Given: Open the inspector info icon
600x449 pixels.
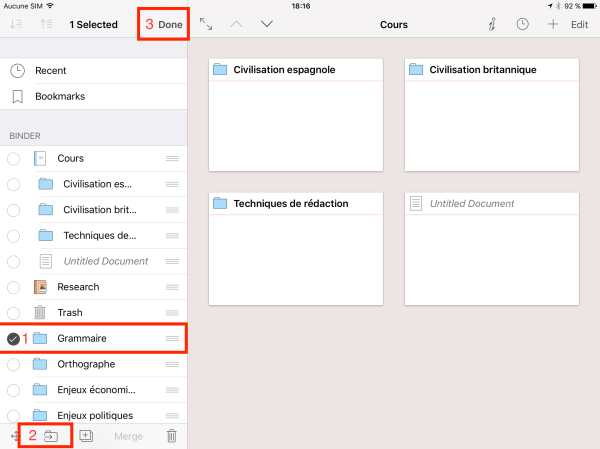Looking at the screenshot, I should 490,24.
